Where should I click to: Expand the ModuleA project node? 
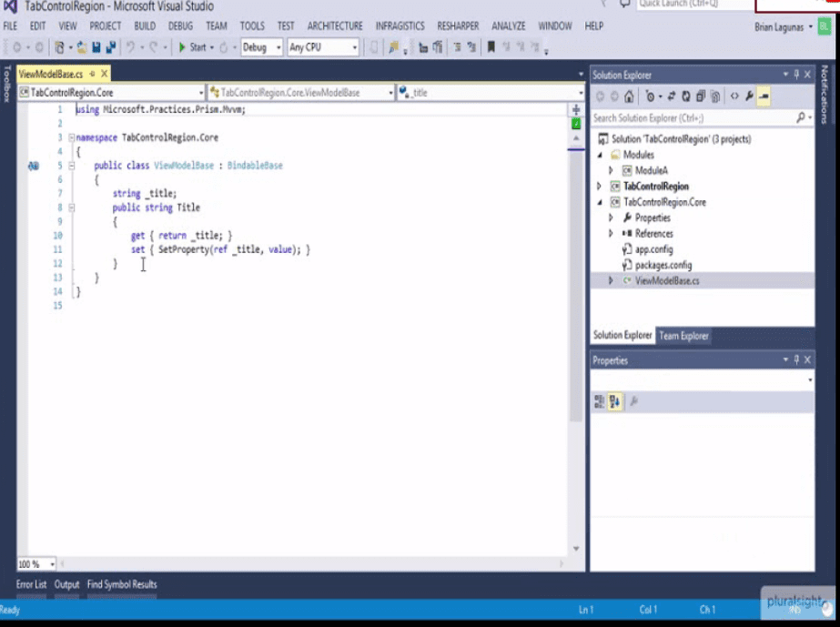click(611, 170)
